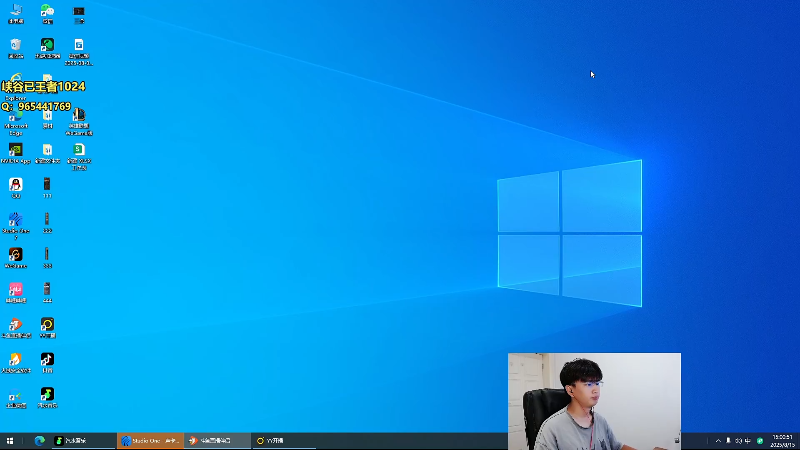Switch to the orange live assistant taskbar window
800x450 pixels.
[217, 441]
